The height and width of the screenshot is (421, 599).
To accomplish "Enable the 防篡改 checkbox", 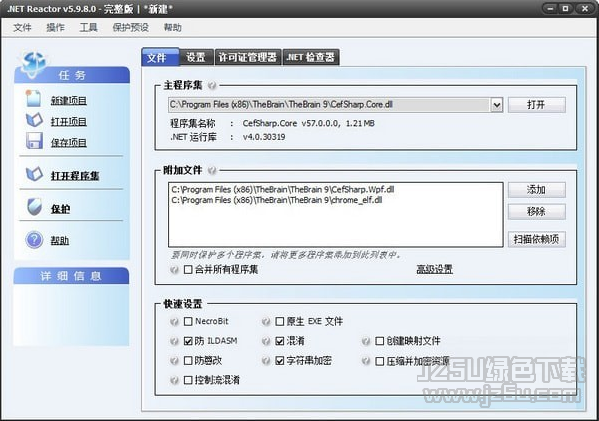I will coord(188,361).
